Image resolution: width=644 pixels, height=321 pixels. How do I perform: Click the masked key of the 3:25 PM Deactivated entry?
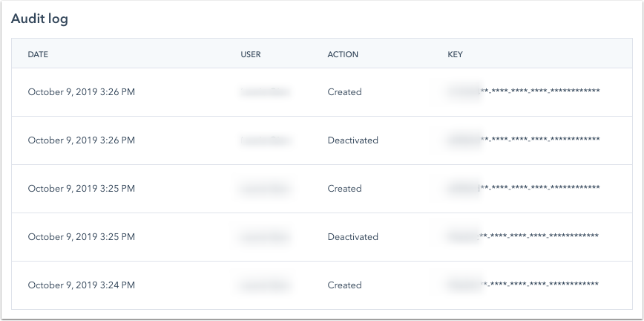point(523,237)
